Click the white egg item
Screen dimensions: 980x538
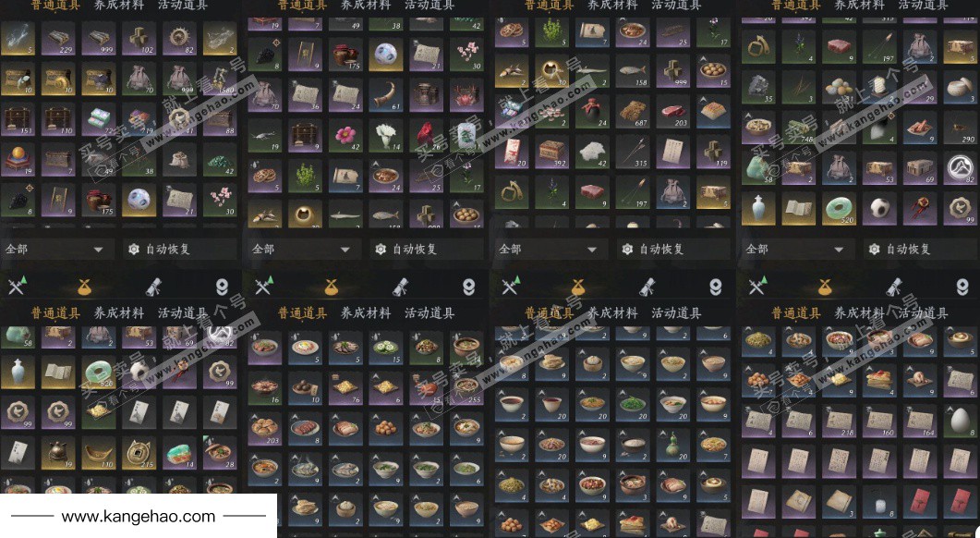coord(960,420)
